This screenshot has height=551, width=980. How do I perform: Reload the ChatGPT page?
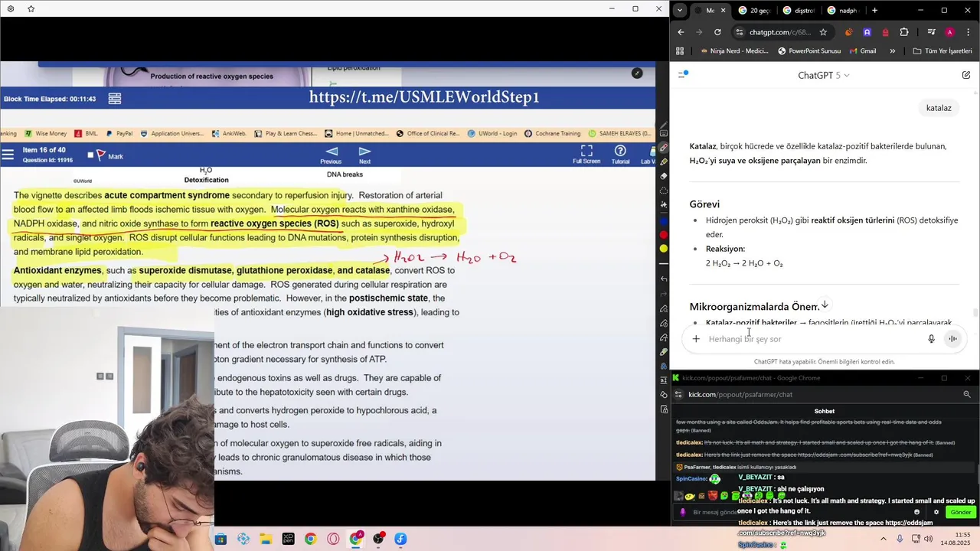coord(717,32)
